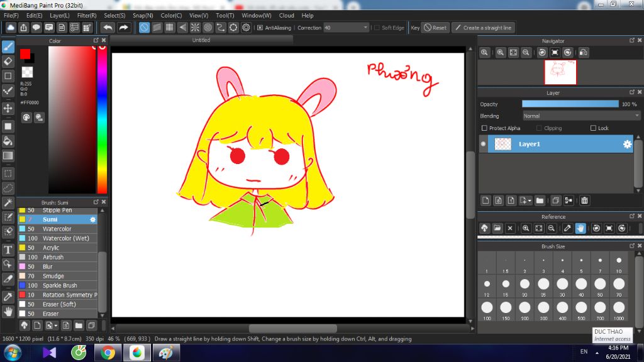This screenshot has width=644, height=362.
Task: Open the Cloud menu
Action: 286,15
